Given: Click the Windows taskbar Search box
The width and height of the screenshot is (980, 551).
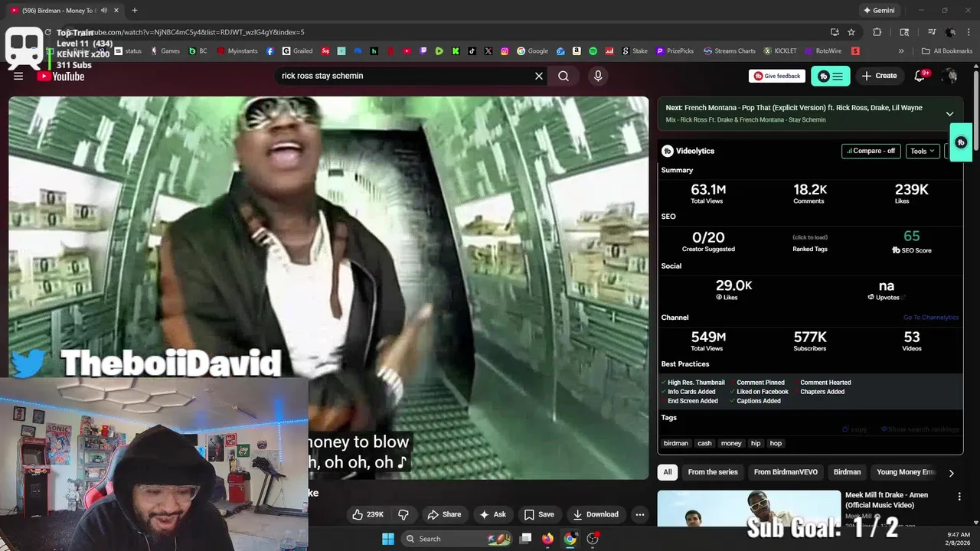Looking at the screenshot, I should coord(457,539).
